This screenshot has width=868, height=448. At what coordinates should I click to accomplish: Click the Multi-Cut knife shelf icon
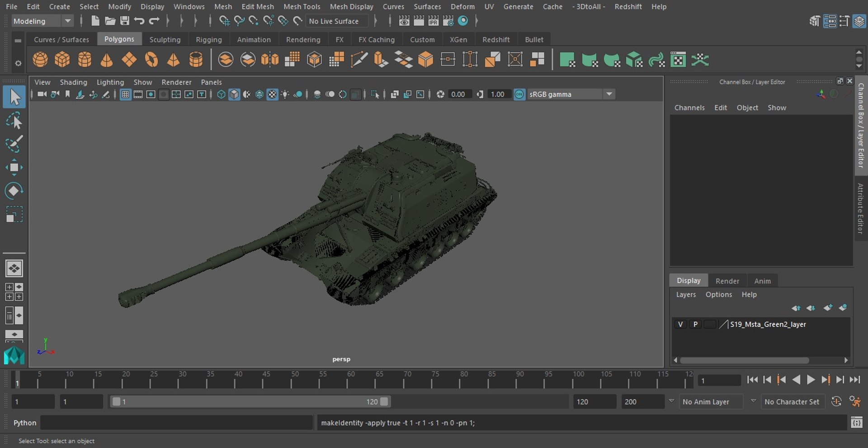[359, 60]
